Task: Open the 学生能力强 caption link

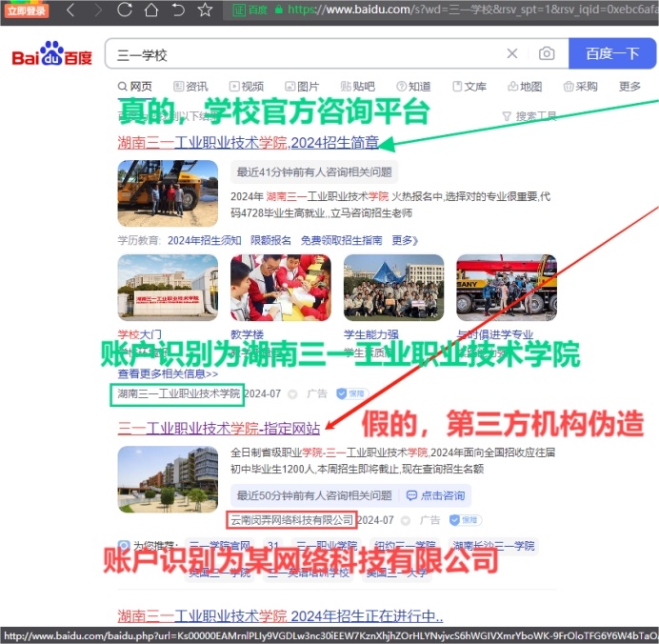Action: (x=370, y=335)
